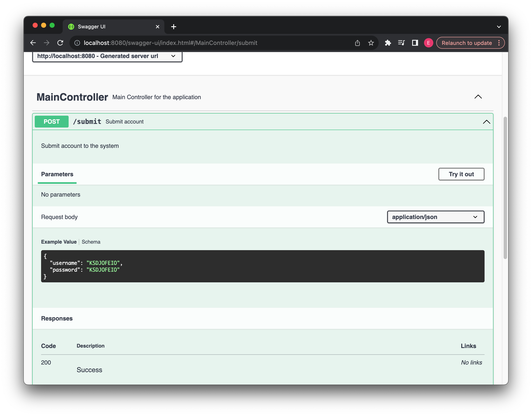Image resolution: width=532 pixels, height=416 pixels.
Task: Click the browser back arrow
Action: [33, 43]
